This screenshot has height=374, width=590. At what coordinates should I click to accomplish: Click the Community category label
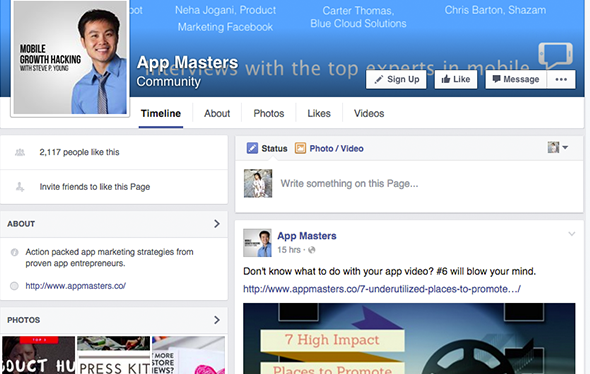pos(169,82)
